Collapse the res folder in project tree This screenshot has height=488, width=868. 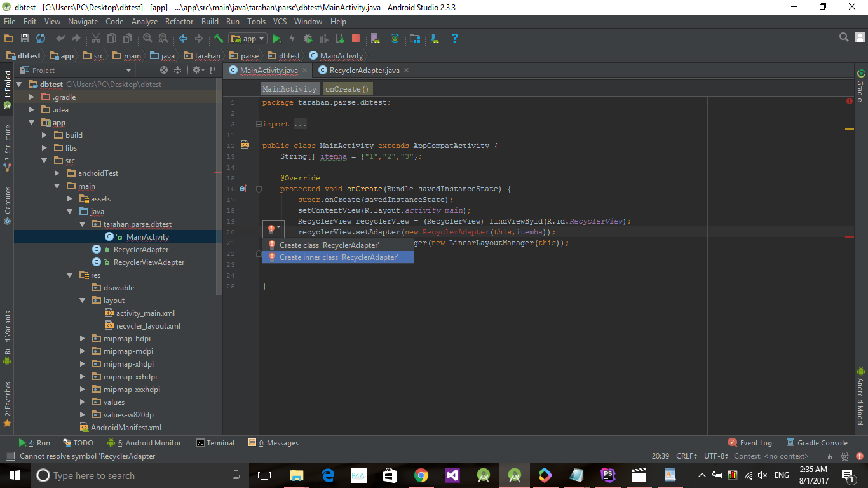point(70,275)
